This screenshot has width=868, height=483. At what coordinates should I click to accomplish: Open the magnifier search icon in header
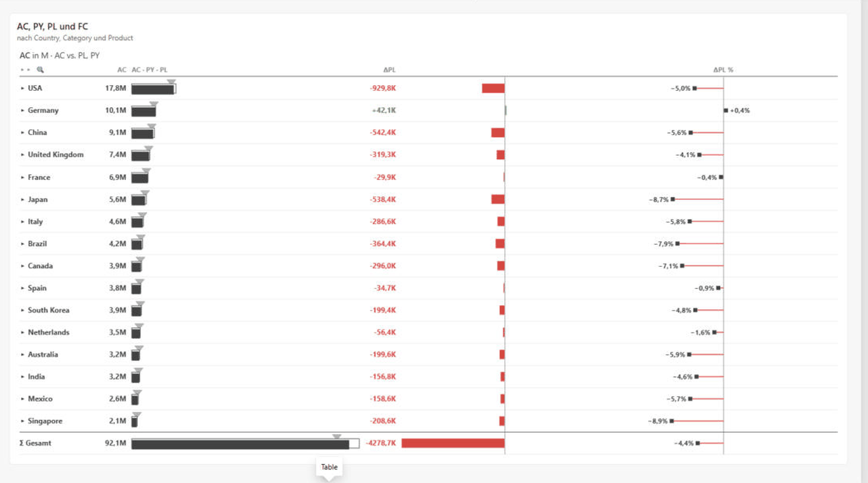click(x=40, y=70)
